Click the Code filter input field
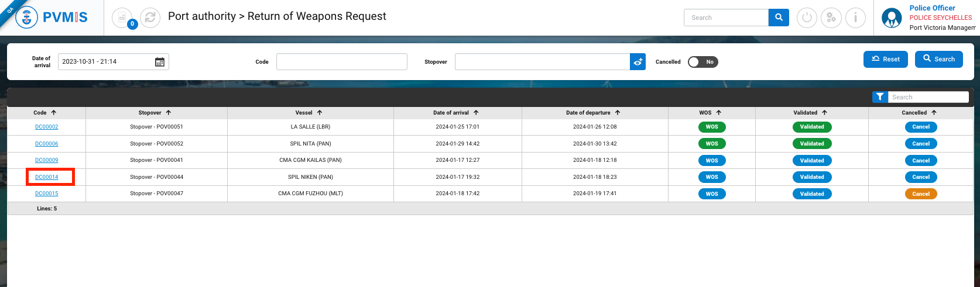 click(341, 62)
